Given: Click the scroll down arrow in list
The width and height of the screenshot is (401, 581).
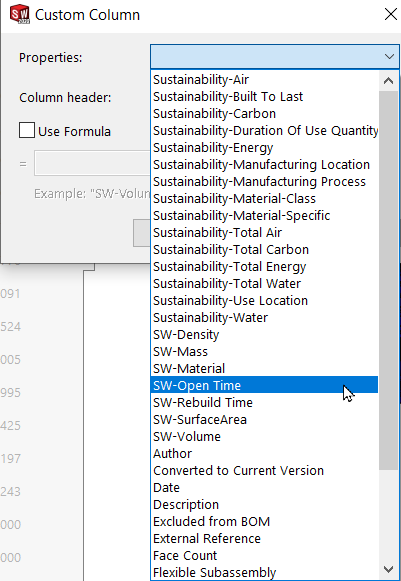Looking at the screenshot, I should (x=388, y=568).
